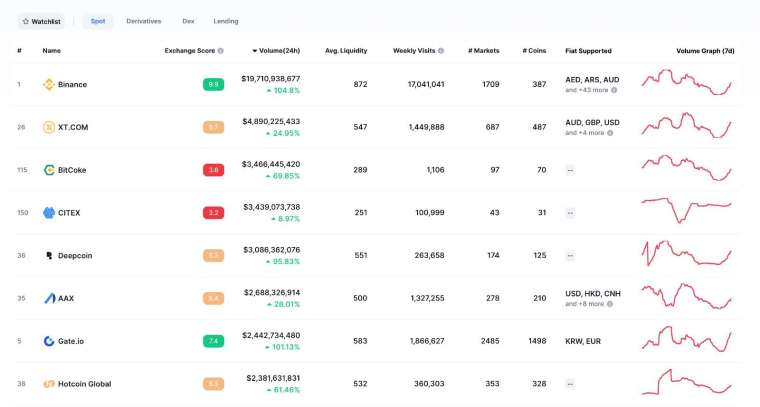The image size is (760, 407).
Task: Select the Lending tab
Action: (x=226, y=21)
